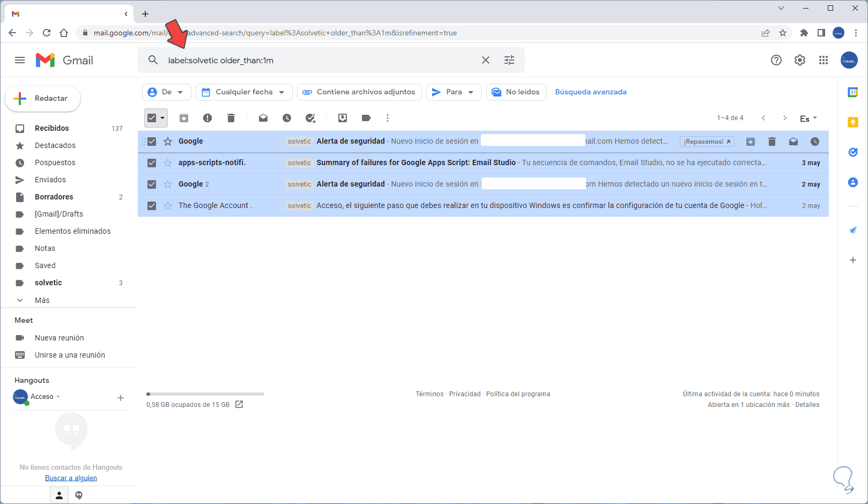Show search options sliders icon
Image resolution: width=868 pixels, height=504 pixels.
coord(509,60)
